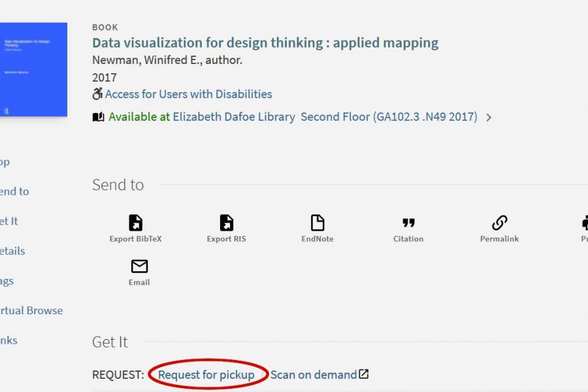
Task: Select the EndNote export icon
Action: [318, 223]
